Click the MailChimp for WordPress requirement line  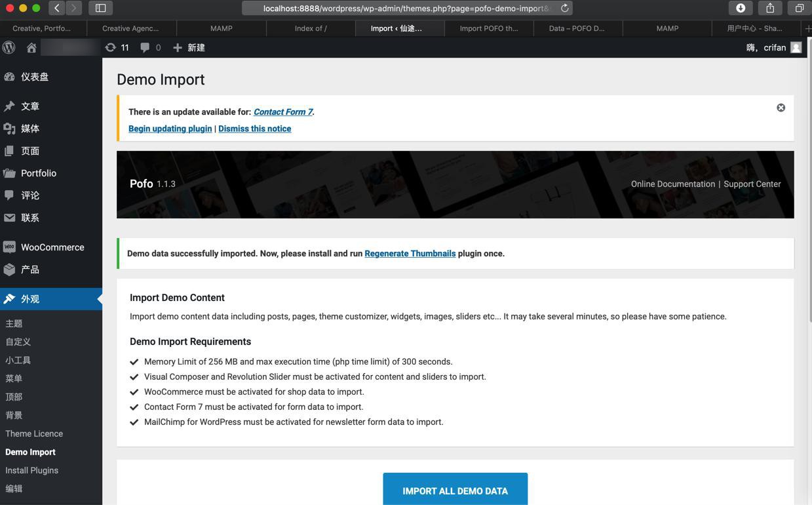[294, 422]
